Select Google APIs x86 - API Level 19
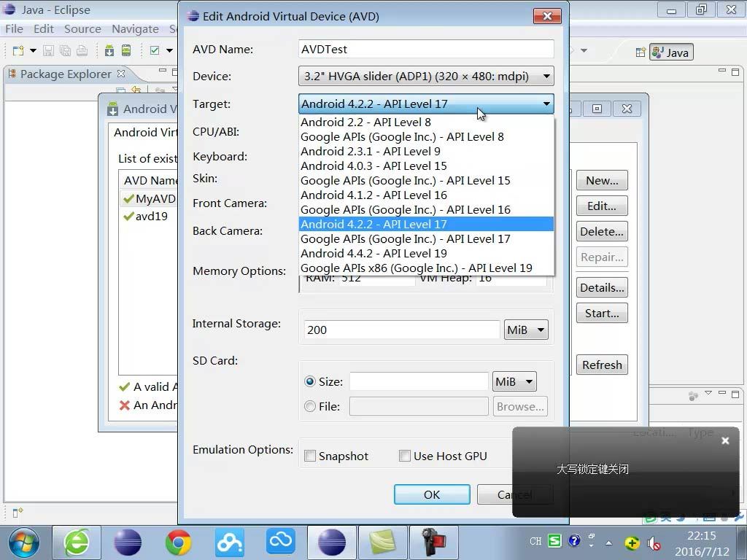Screen dimensions: 747x560 click(x=426, y=268)
